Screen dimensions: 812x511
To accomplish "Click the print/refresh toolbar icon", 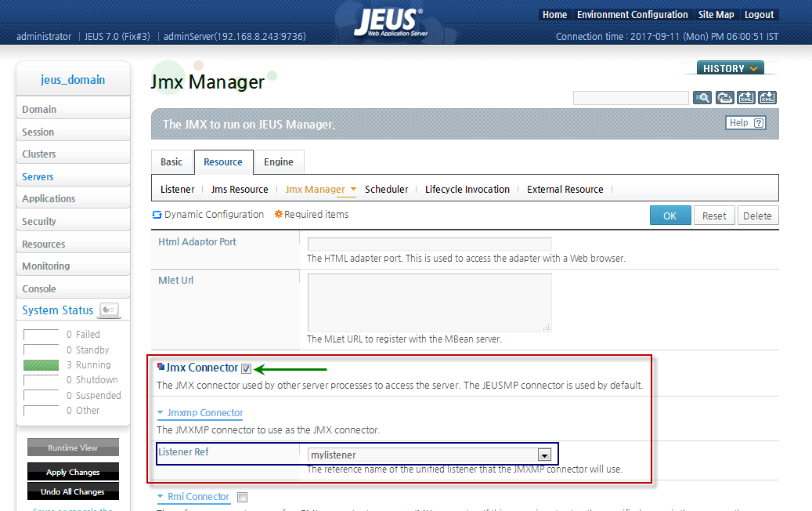I will pyautogui.click(x=724, y=97).
